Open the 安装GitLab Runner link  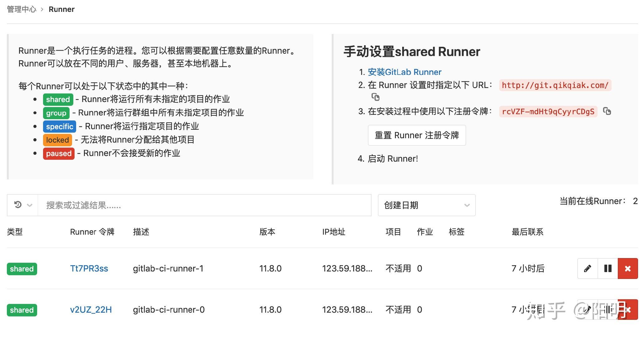click(x=404, y=72)
